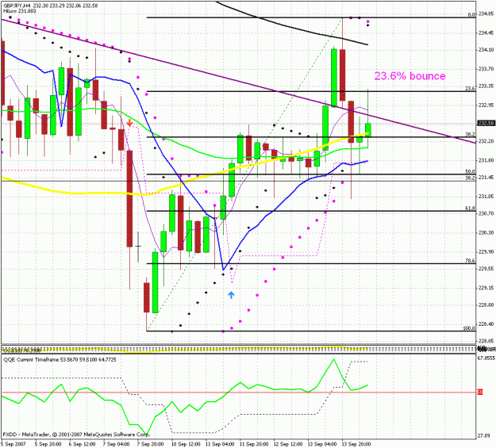Click the "5 Sep 2007" date label
Screen dimensions: 496x448
click(x=14, y=444)
